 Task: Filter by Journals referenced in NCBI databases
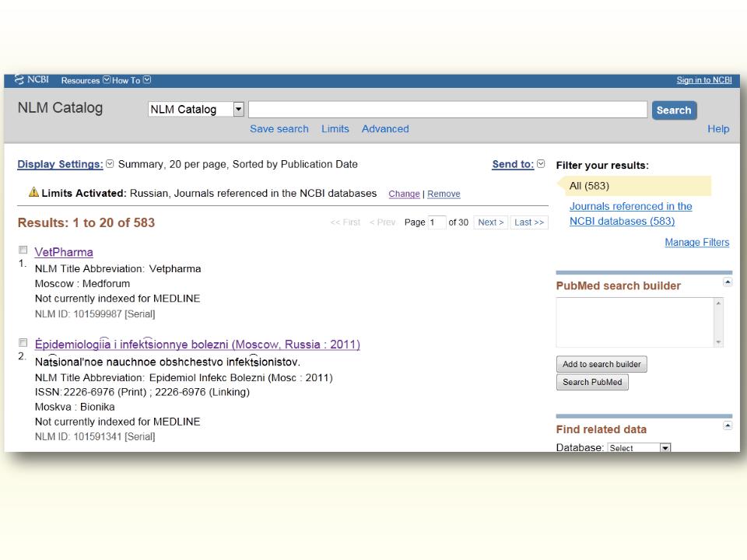pyautogui.click(x=631, y=213)
